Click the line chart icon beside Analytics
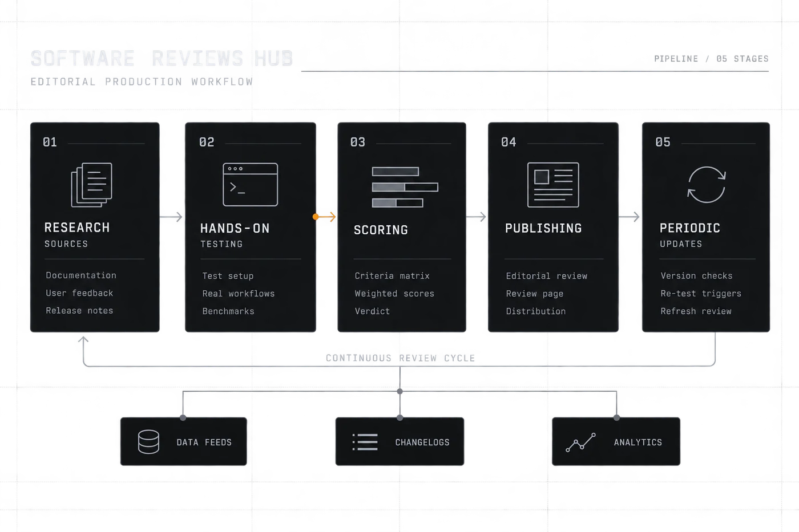The height and width of the screenshot is (532, 799). click(580, 442)
